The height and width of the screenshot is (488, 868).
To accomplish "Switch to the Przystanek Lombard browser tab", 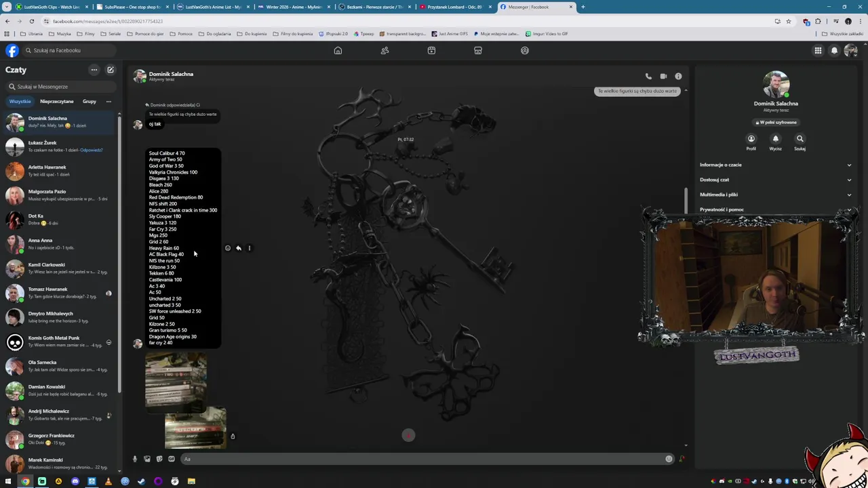I will click(455, 7).
